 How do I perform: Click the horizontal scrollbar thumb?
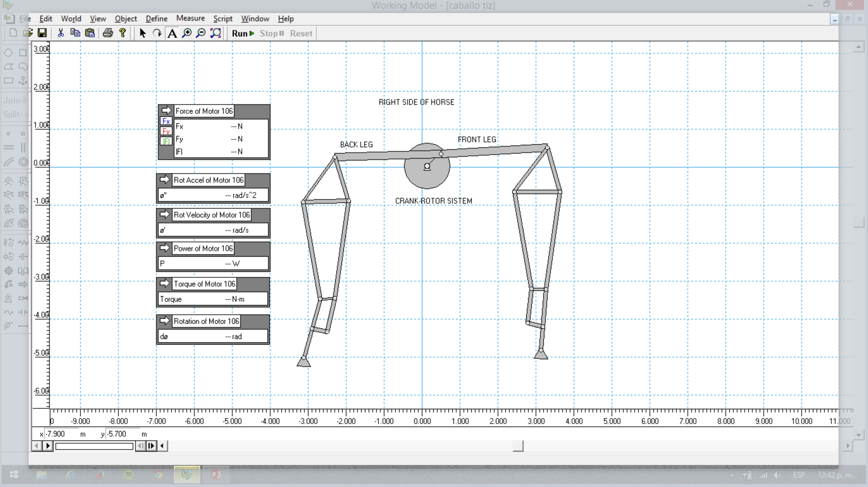(518, 446)
